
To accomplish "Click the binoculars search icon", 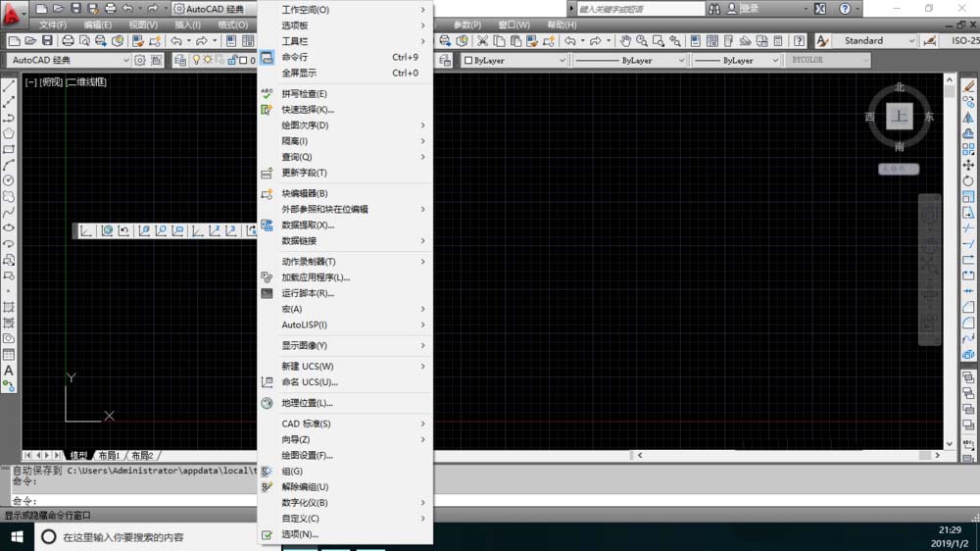I will pyautogui.click(x=714, y=9).
